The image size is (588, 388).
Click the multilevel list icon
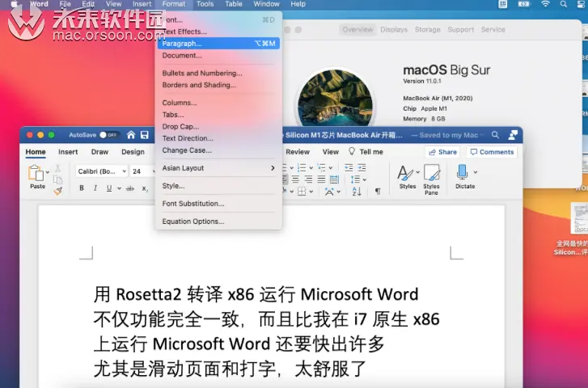pyautogui.click(x=321, y=167)
